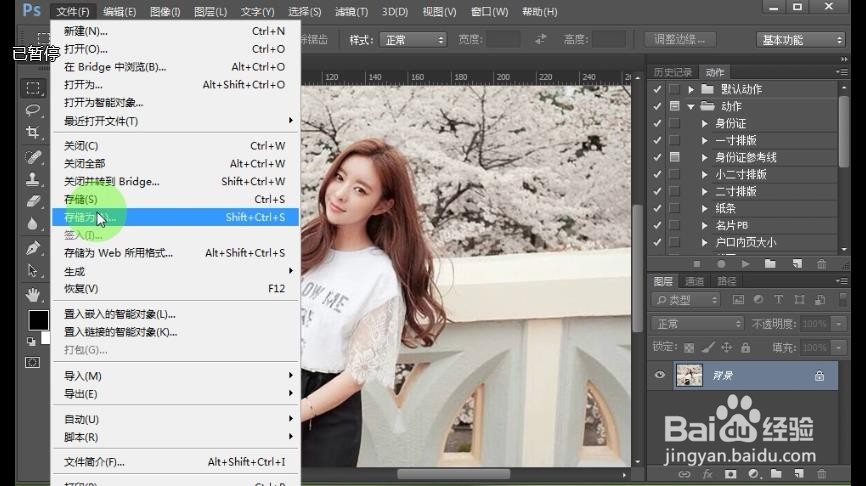Image resolution: width=866 pixels, height=486 pixels.
Task: Expand the 身份证 action
Action: point(705,124)
